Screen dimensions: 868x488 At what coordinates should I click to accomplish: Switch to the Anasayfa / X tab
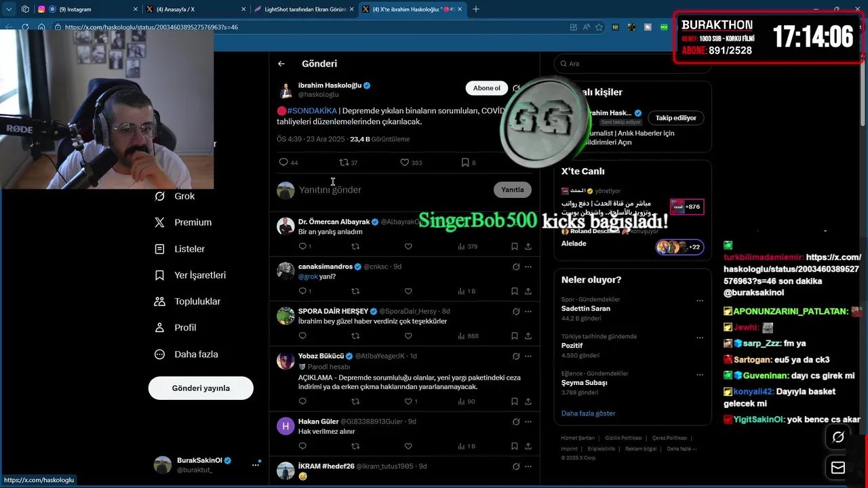click(197, 9)
